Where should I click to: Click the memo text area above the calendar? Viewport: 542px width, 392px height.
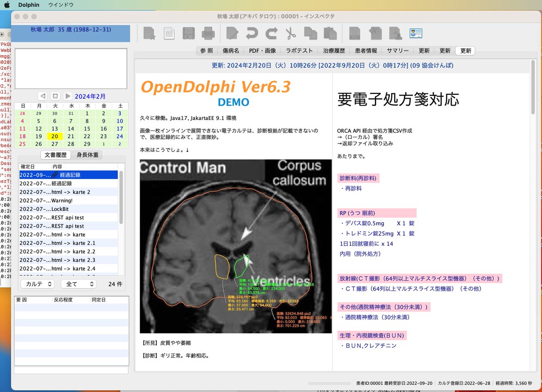pos(71,69)
